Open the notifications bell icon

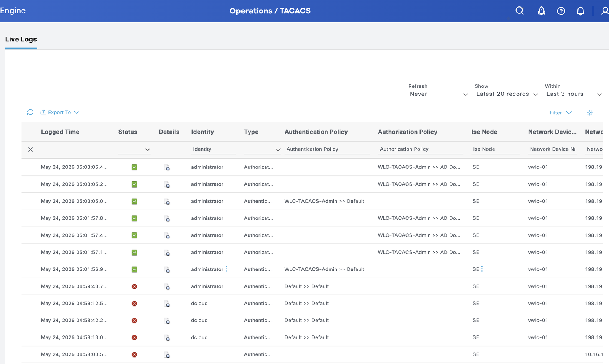pyautogui.click(x=580, y=11)
